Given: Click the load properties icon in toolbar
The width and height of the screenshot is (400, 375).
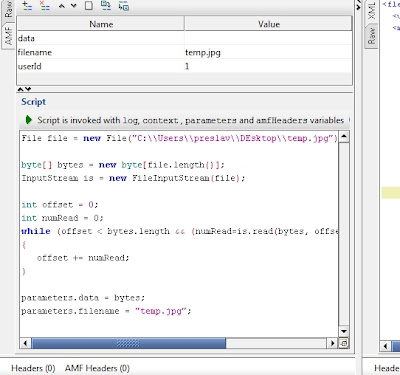Looking at the screenshot, I should pyautogui.click(x=106, y=5).
